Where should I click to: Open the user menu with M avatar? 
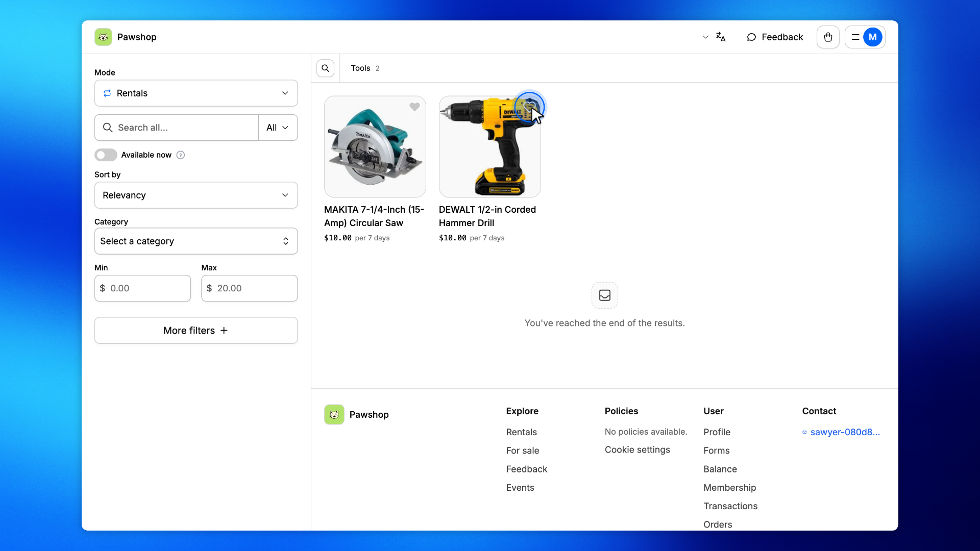click(865, 37)
